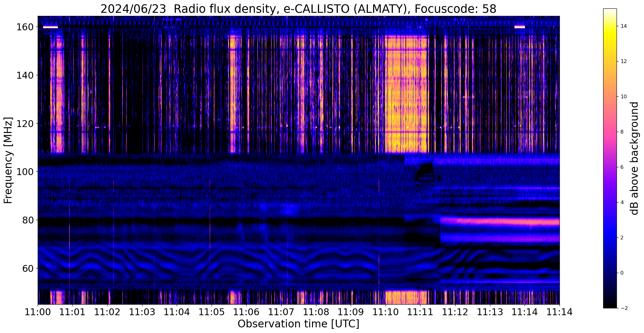Click the colorbar tick label 14
Viewport: 644px width, 333px height.
[x=623, y=26]
